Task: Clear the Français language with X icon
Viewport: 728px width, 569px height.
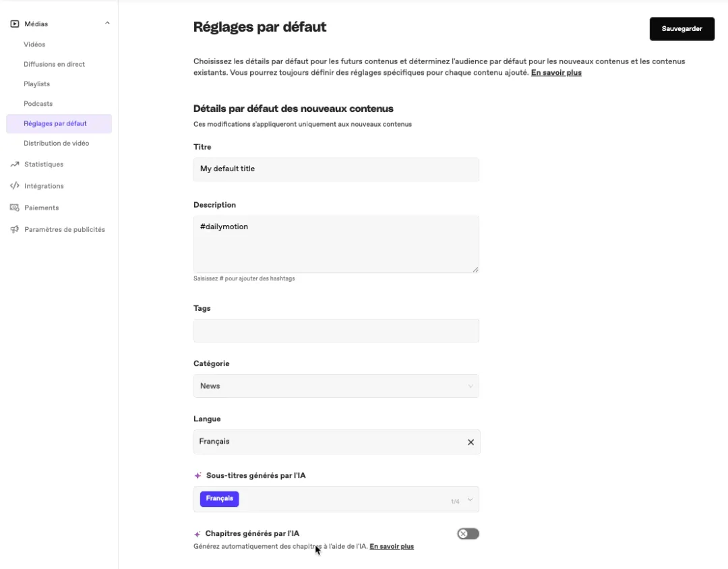Action: 471,442
